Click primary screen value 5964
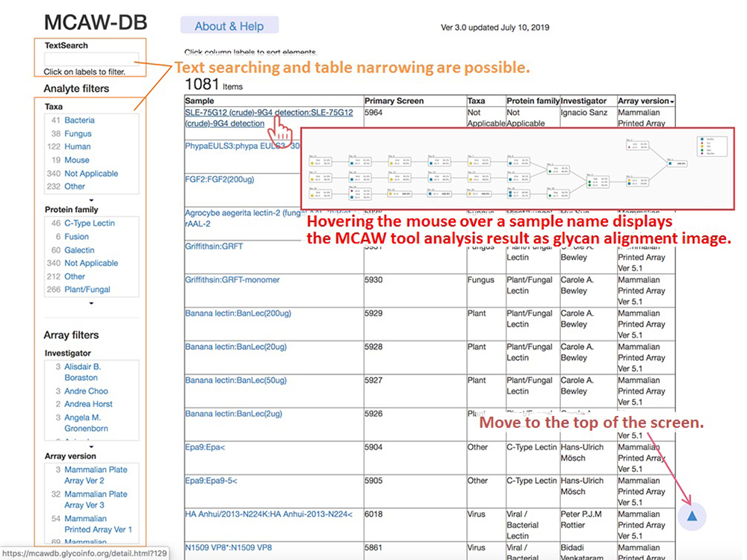The image size is (747, 560). [x=373, y=113]
